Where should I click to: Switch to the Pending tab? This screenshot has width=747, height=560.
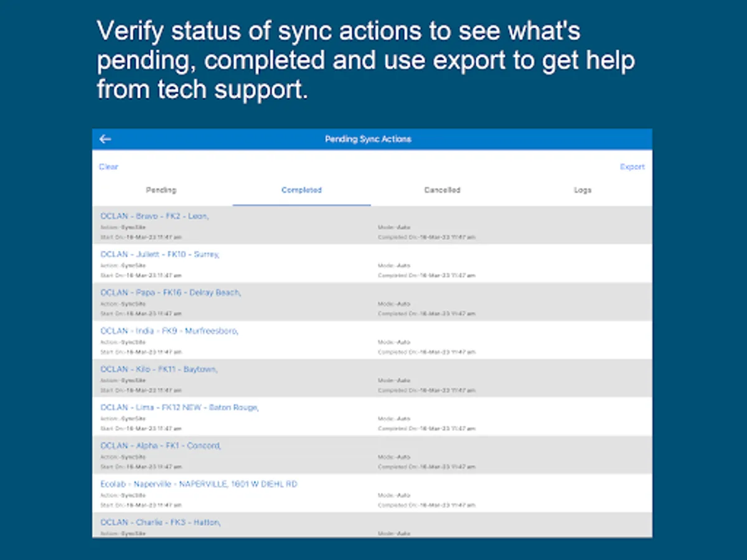(x=161, y=190)
